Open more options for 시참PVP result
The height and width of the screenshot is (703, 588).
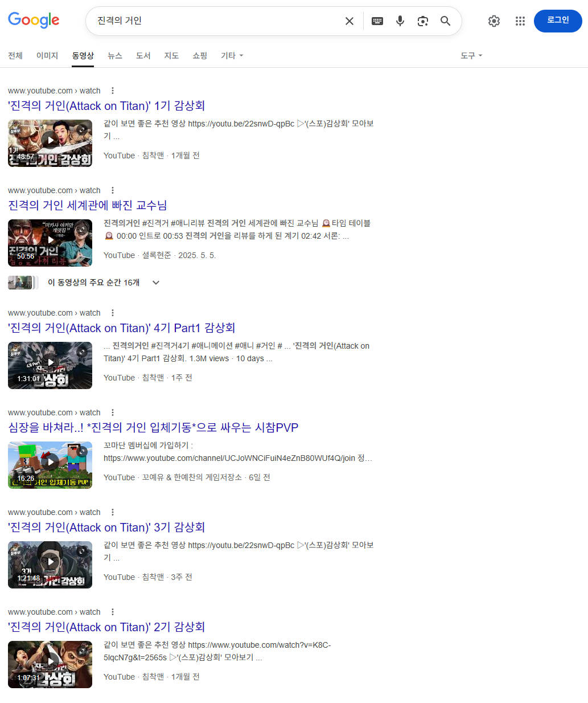point(113,412)
